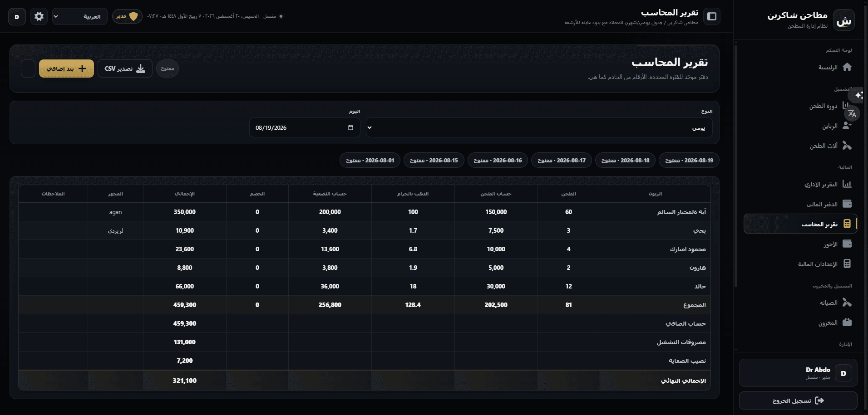Open الصيانة maintenance page

[800, 303]
